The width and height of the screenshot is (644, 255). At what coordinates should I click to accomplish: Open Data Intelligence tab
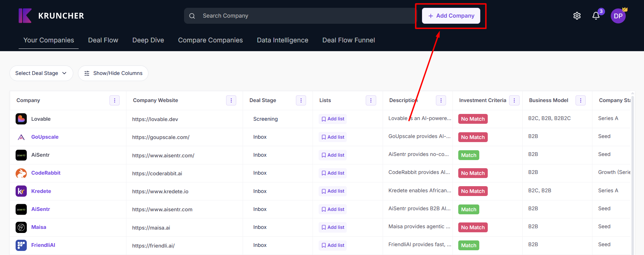[x=283, y=40]
